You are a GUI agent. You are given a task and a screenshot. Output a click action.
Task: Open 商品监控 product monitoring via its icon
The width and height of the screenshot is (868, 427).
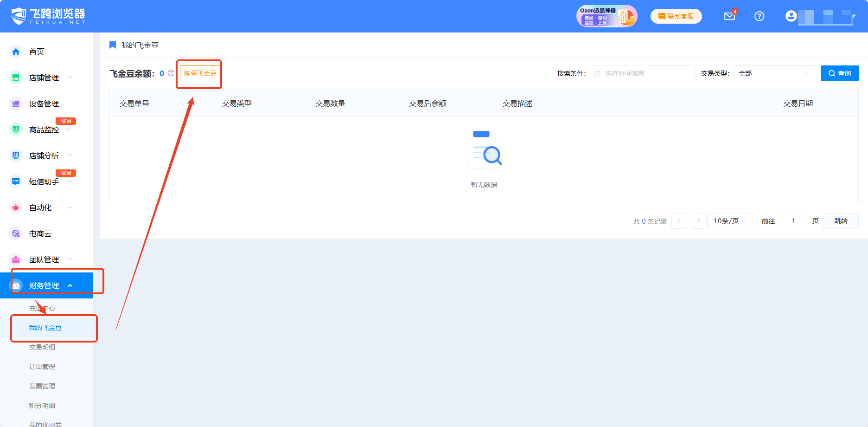coord(15,129)
